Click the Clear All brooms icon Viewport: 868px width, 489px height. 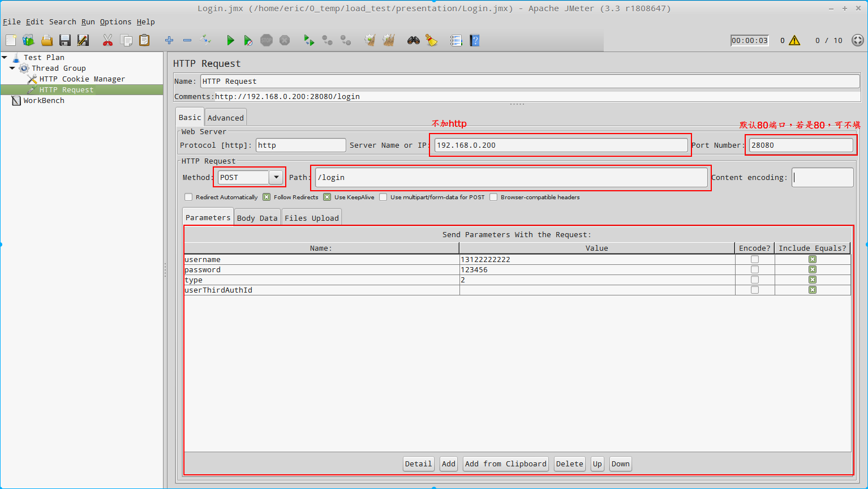(388, 40)
